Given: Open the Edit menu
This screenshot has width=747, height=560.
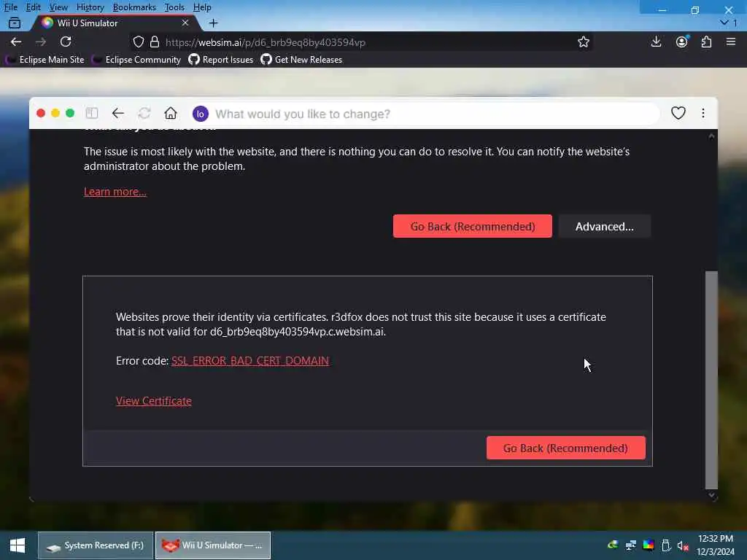Looking at the screenshot, I should pos(33,7).
